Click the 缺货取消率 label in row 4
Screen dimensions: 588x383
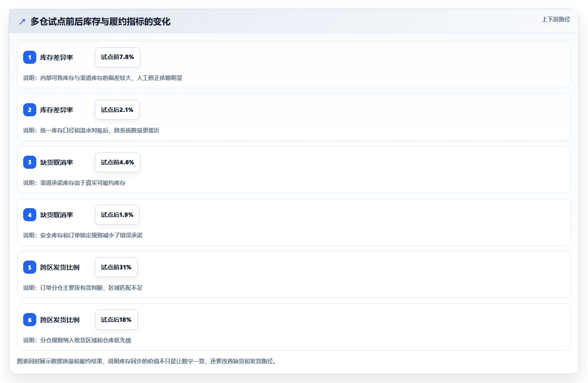56,215
